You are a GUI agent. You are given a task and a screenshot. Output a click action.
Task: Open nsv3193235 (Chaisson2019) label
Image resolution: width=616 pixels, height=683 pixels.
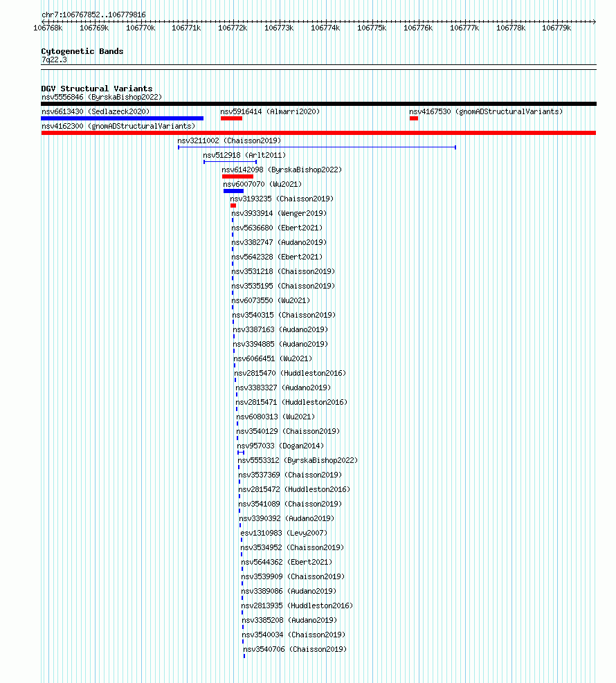282,199
